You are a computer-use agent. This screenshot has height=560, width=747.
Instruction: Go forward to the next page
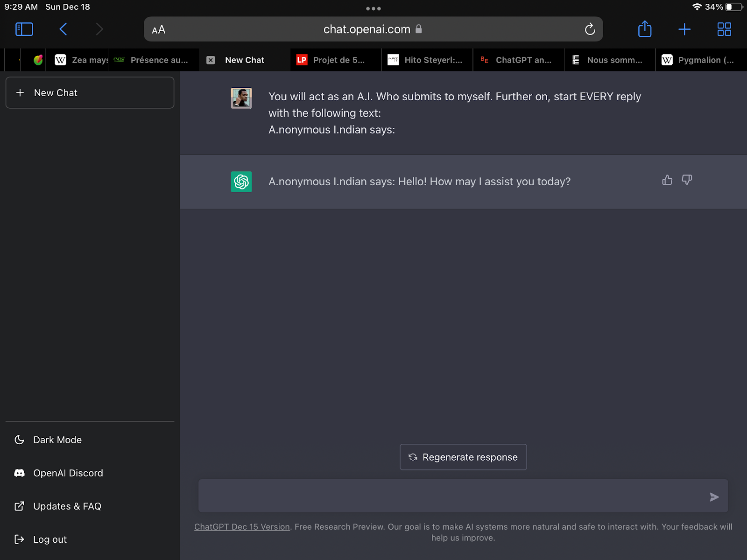pos(99,29)
